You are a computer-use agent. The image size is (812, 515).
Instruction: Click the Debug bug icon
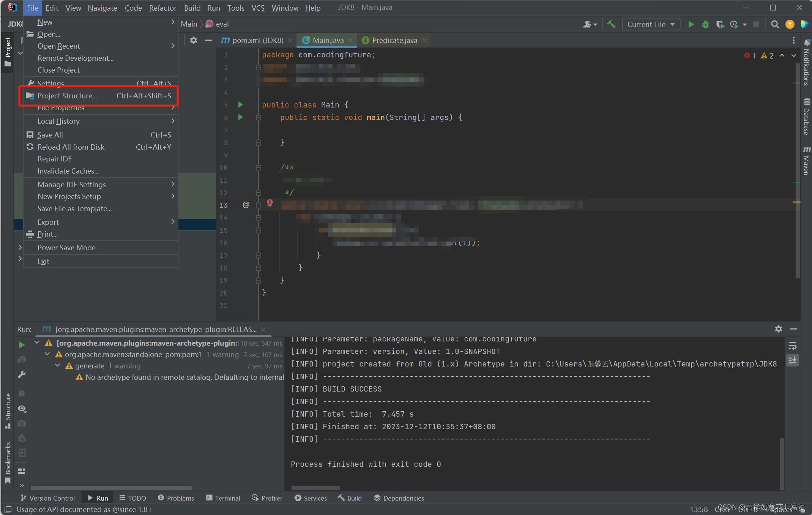click(x=705, y=24)
